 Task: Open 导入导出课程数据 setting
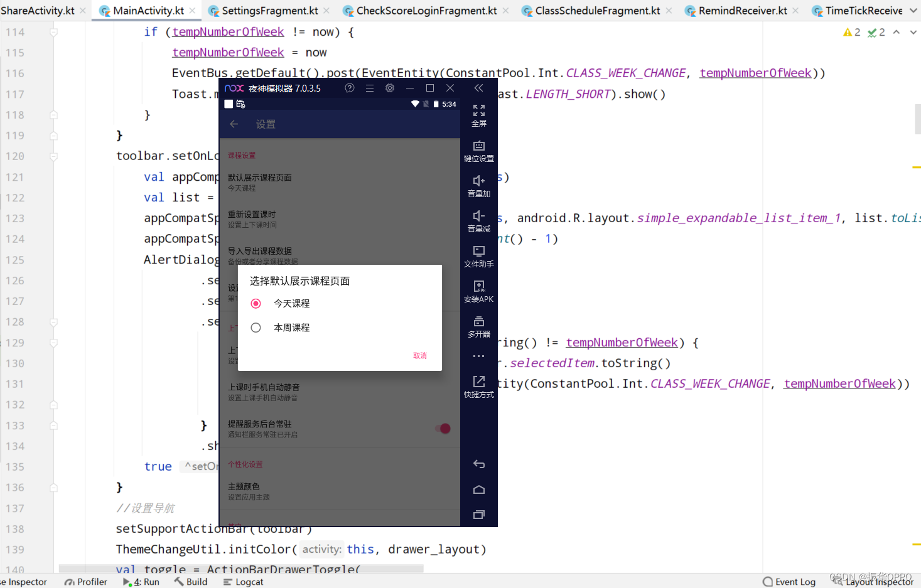[340, 255]
